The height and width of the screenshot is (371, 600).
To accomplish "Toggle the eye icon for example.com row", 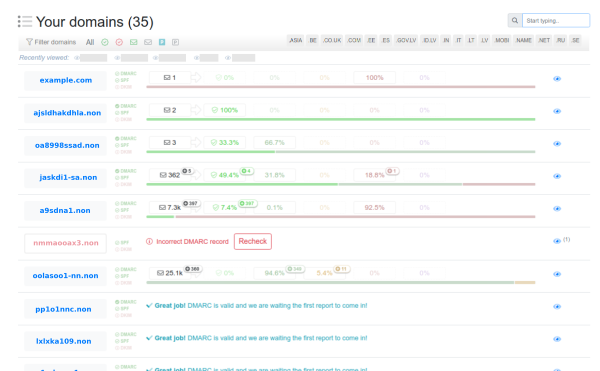I will 557,79.
